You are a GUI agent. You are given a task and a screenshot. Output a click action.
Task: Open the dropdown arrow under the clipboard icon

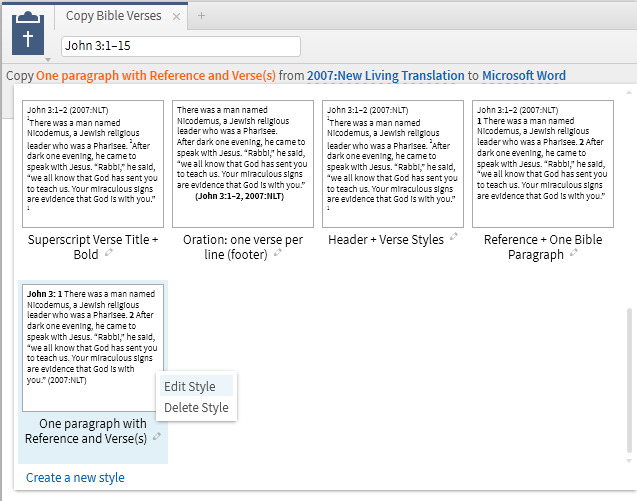click(48, 60)
